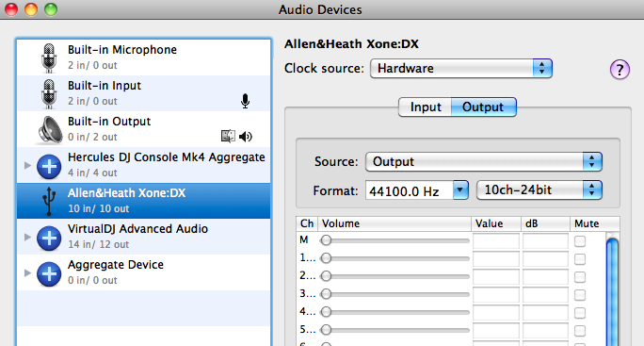Click the VirtualDJ Advanced Audio plus icon
644x346 pixels.
49,238
